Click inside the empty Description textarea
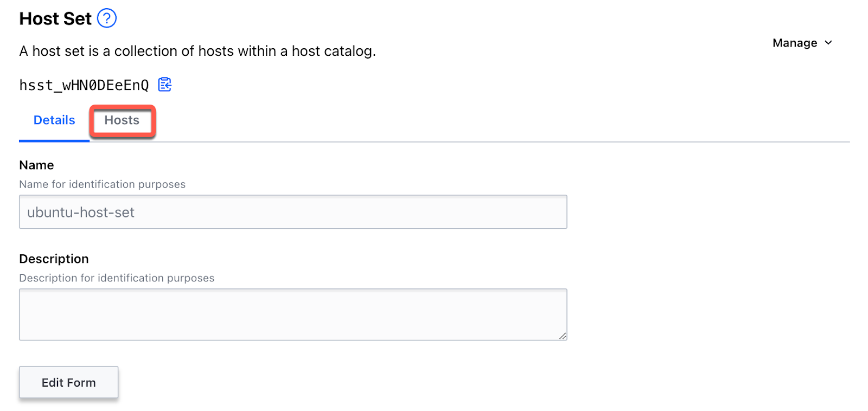Screen dimensions: 868x411 pyautogui.click(x=293, y=313)
